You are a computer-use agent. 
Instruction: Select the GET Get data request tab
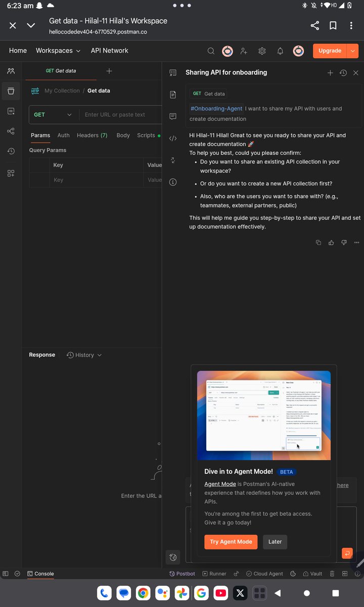tap(61, 71)
